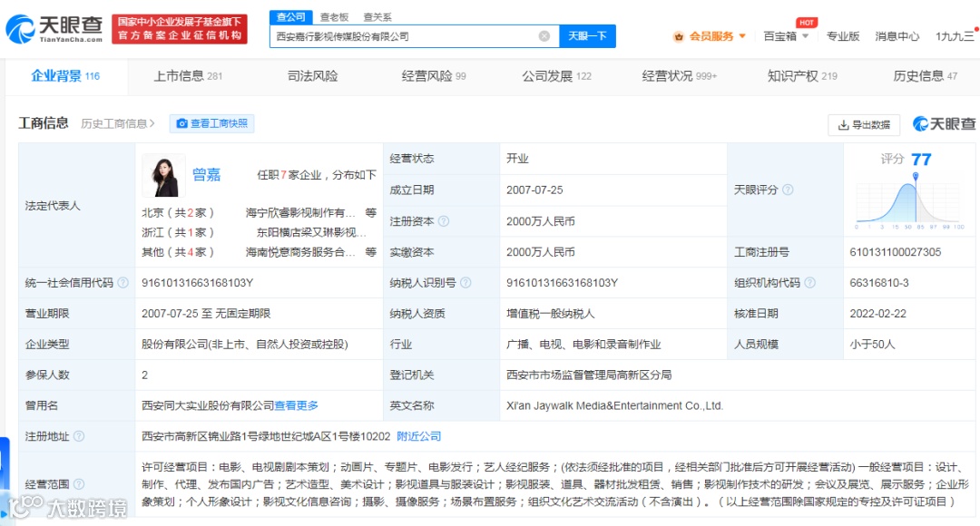Open the 经营风险 tab

(434, 76)
